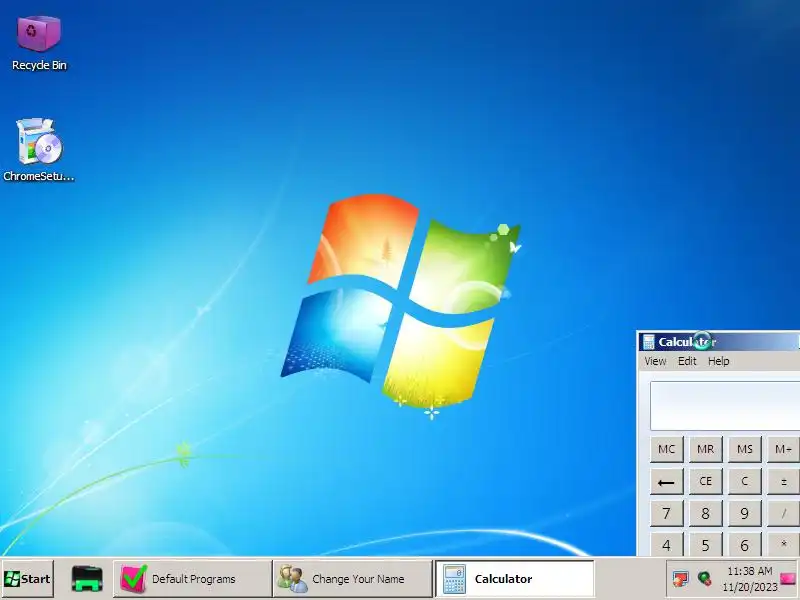Viewport: 800px width, 600px height.
Task: Click the Change Your Name users icon
Action: coord(292,579)
